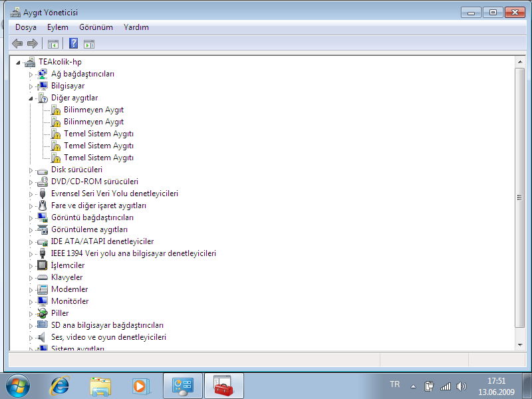Expand the Disk sürücüleri node
Viewport: 532px width, 399px height.
pyautogui.click(x=31, y=170)
